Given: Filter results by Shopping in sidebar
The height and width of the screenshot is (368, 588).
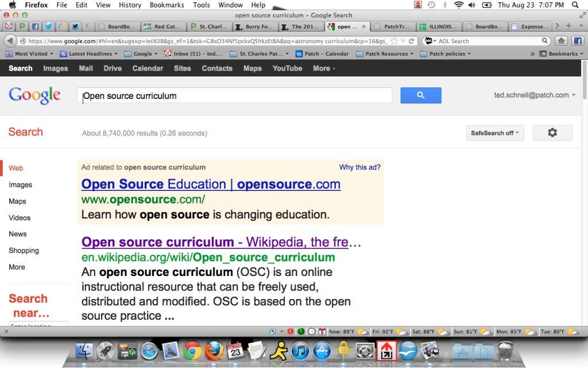Looking at the screenshot, I should (24, 251).
